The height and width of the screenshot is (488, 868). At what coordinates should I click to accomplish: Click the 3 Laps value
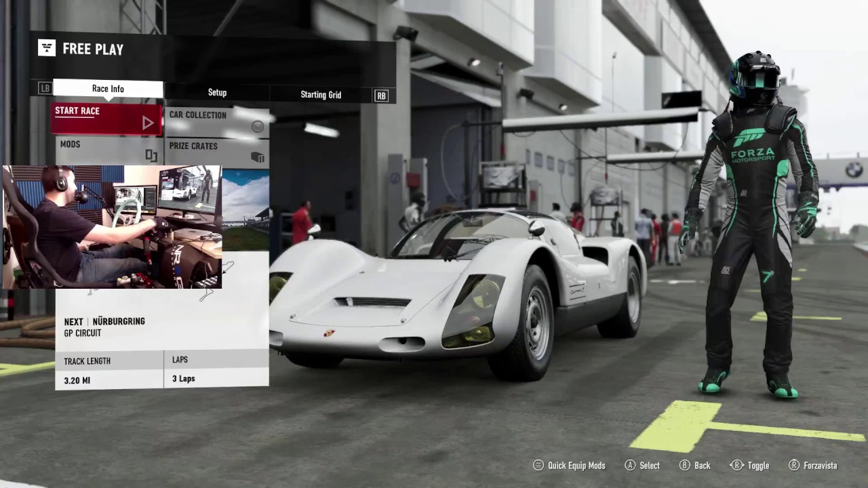click(183, 379)
